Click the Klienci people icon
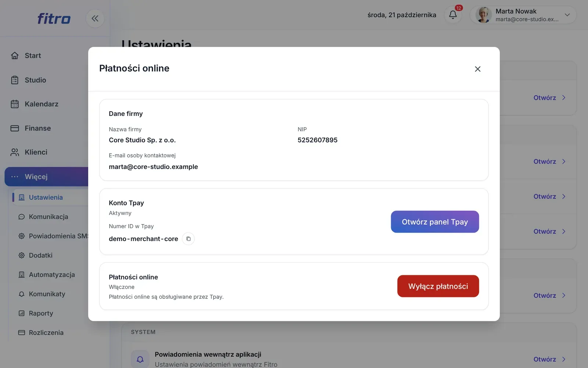This screenshot has height=368, width=588. 15,152
